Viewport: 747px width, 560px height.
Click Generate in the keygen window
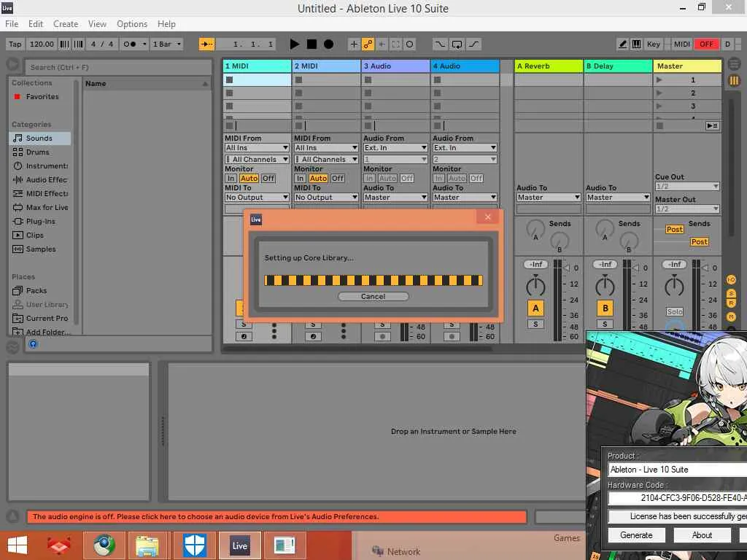636,535
